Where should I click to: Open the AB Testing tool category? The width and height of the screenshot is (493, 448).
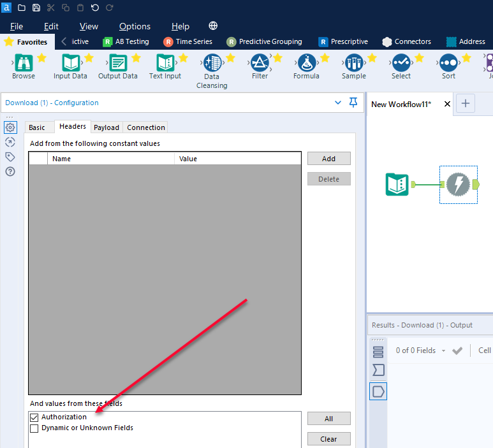(x=126, y=41)
